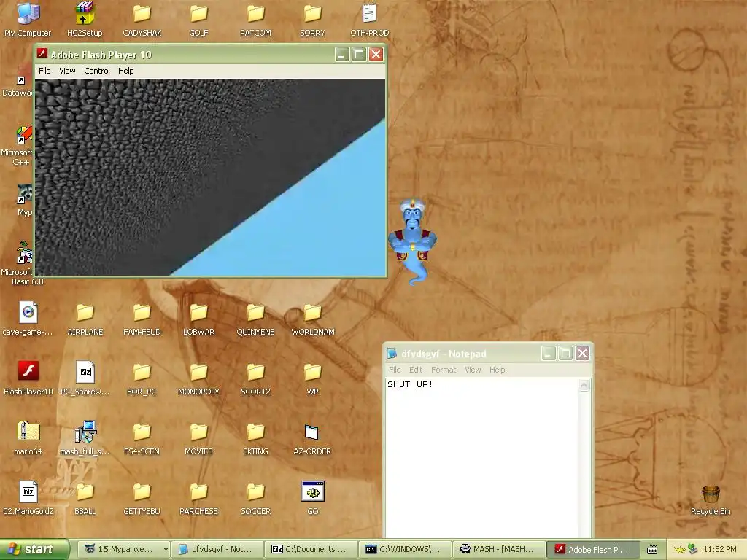Open Control menu in Flash Player

(x=97, y=71)
